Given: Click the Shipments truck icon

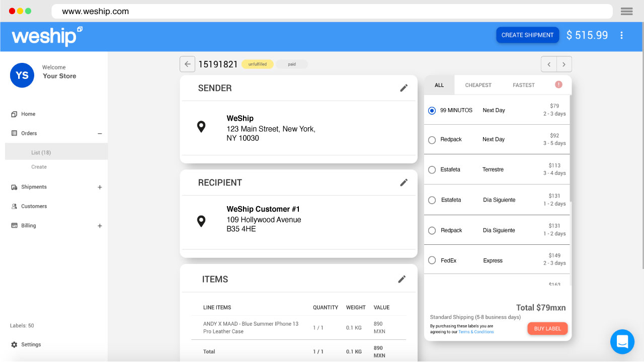Looking at the screenshot, I should (14, 187).
